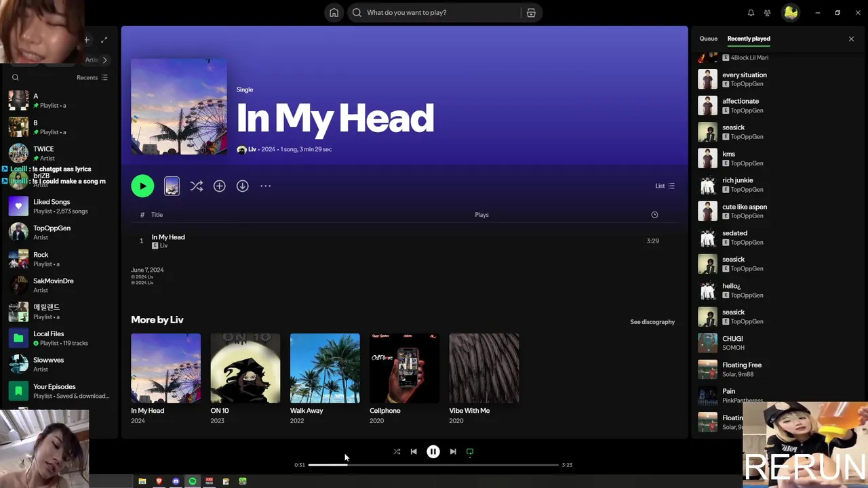Open the more options ellipsis for the single

pos(265,186)
